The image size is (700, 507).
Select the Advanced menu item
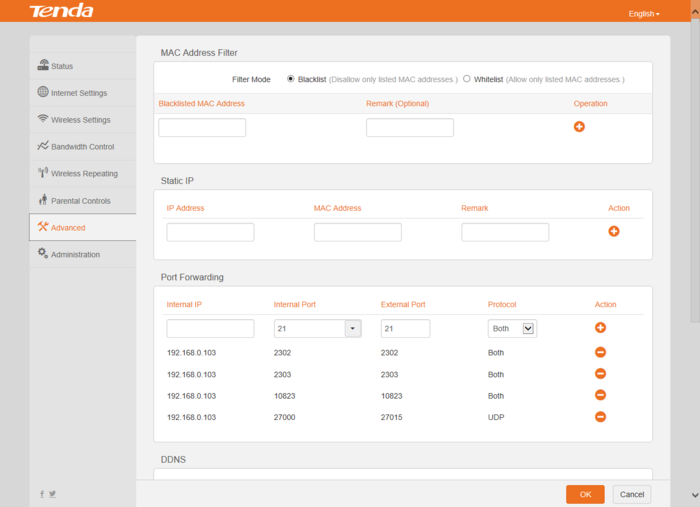83,227
